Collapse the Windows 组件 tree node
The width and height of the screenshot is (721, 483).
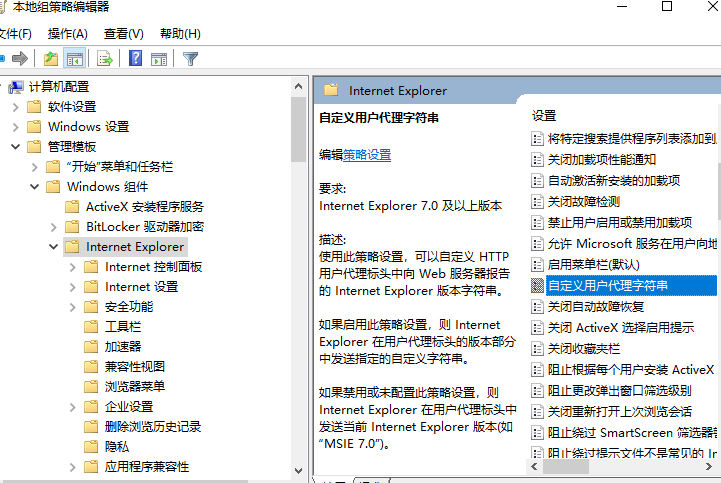[35, 187]
